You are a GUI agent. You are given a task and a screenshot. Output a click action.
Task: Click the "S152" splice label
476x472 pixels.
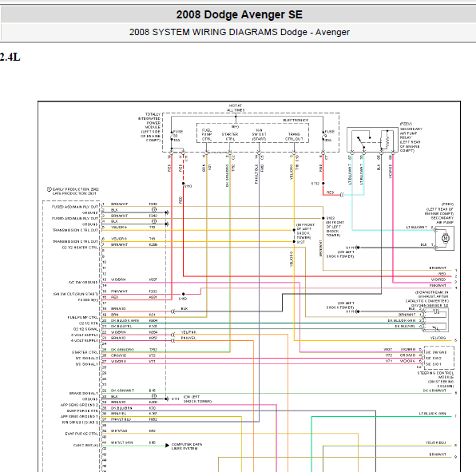click(183, 299)
